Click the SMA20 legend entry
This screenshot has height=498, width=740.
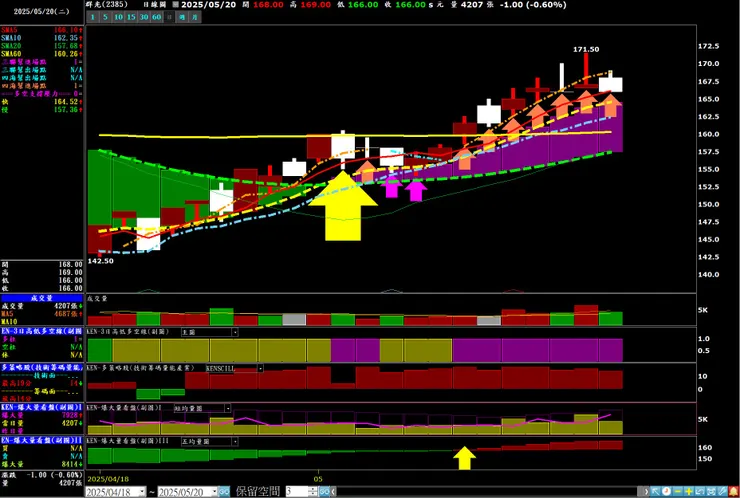tap(42, 46)
